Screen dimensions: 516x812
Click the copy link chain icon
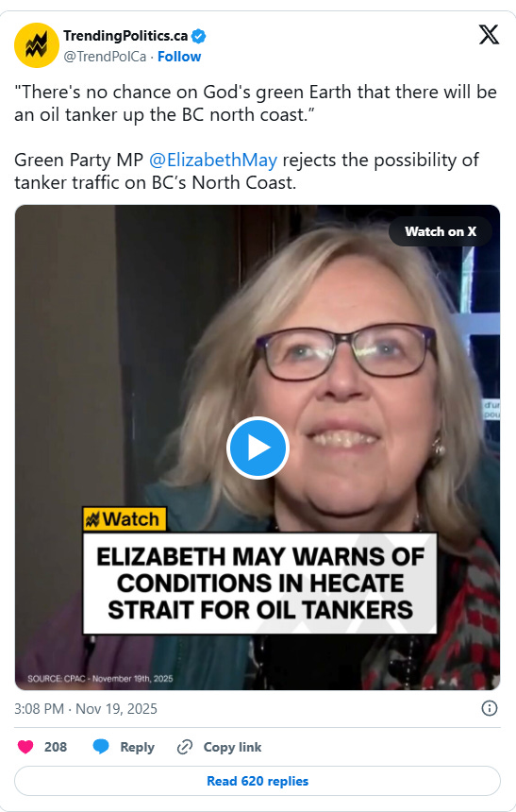pos(185,747)
